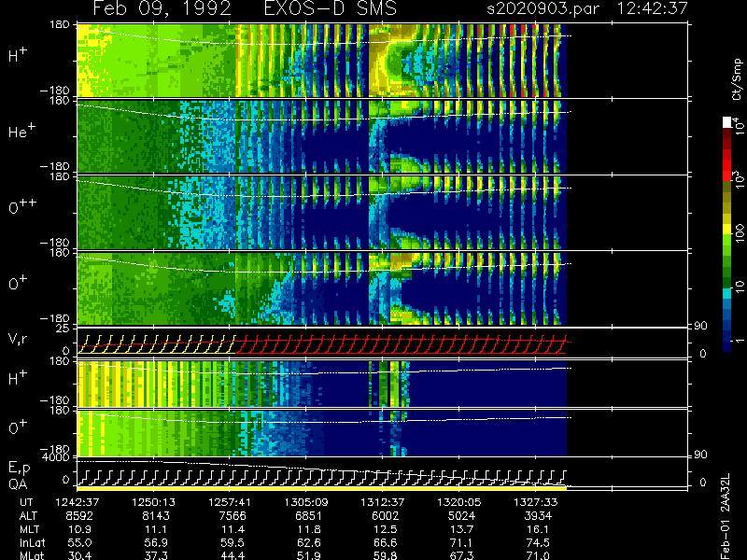Click the 'He+' panel label
The height and width of the screenshot is (560, 747).
[23, 130]
